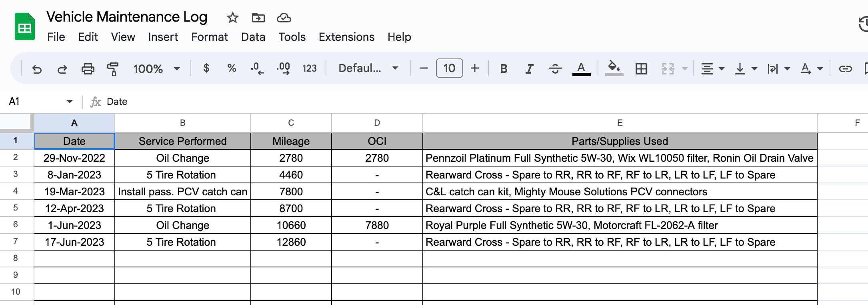Viewport: 868px width, 305px height.
Task: Activate the paint format roller
Action: click(x=113, y=69)
